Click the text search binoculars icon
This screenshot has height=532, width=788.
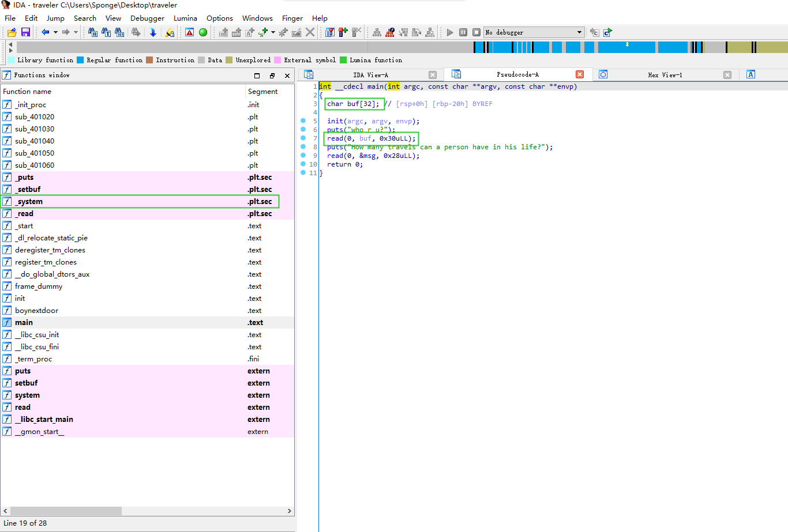point(106,32)
